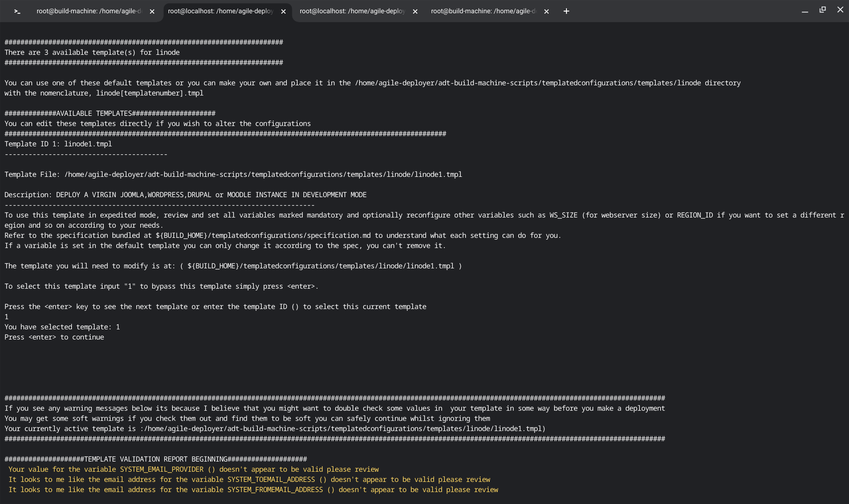Minimize the terminal window
849x504 pixels.
coord(805,11)
